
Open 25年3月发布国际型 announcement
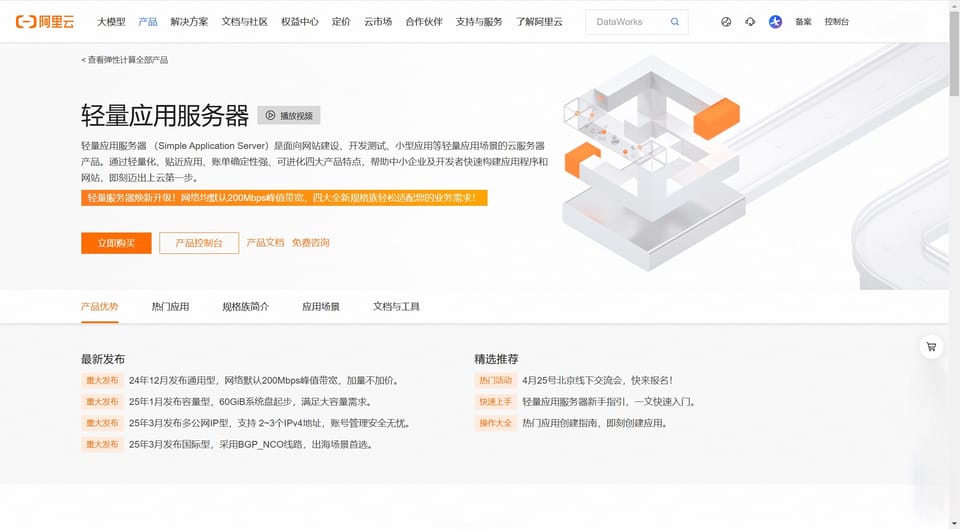pos(251,445)
